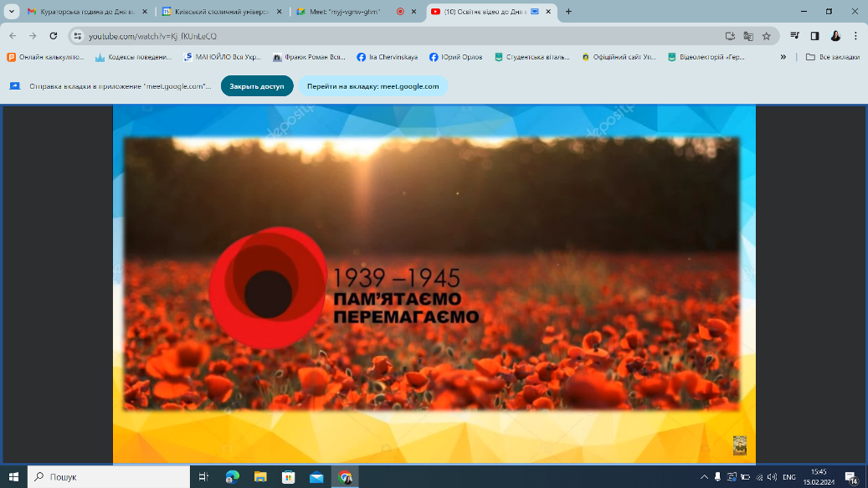Close the Meet tab

(x=413, y=11)
